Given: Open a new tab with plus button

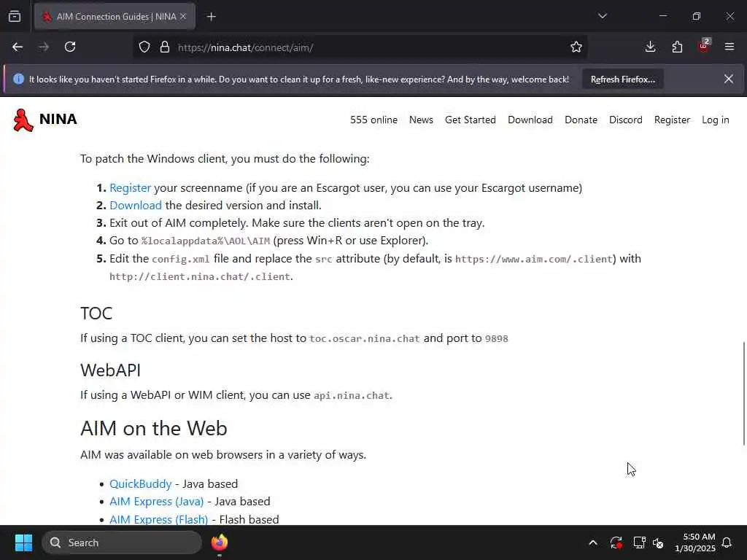Looking at the screenshot, I should tap(212, 17).
